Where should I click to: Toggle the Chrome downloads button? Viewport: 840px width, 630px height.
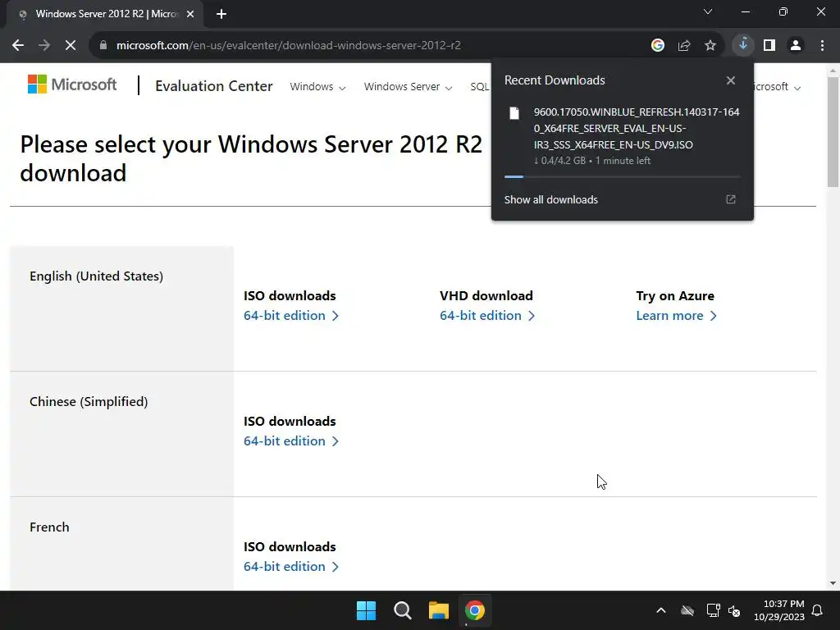tap(743, 45)
